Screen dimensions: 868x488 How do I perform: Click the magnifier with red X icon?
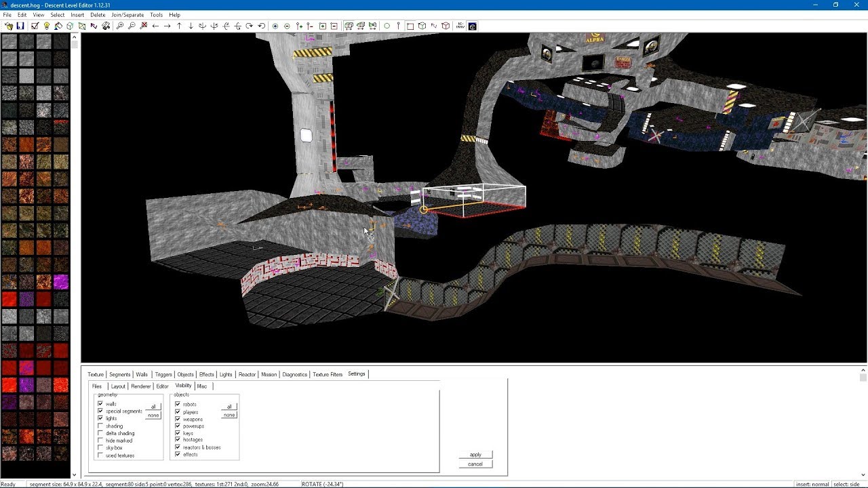pyautogui.click(x=144, y=26)
